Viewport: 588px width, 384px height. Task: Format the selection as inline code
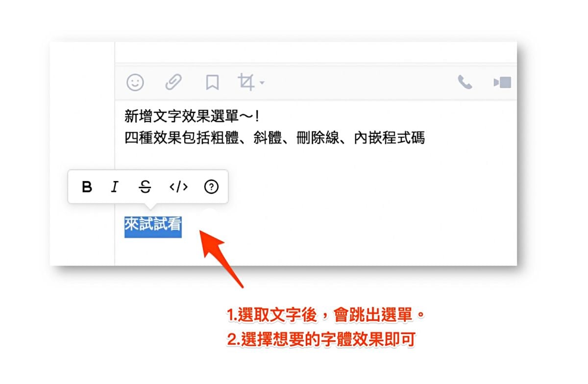point(178,187)
